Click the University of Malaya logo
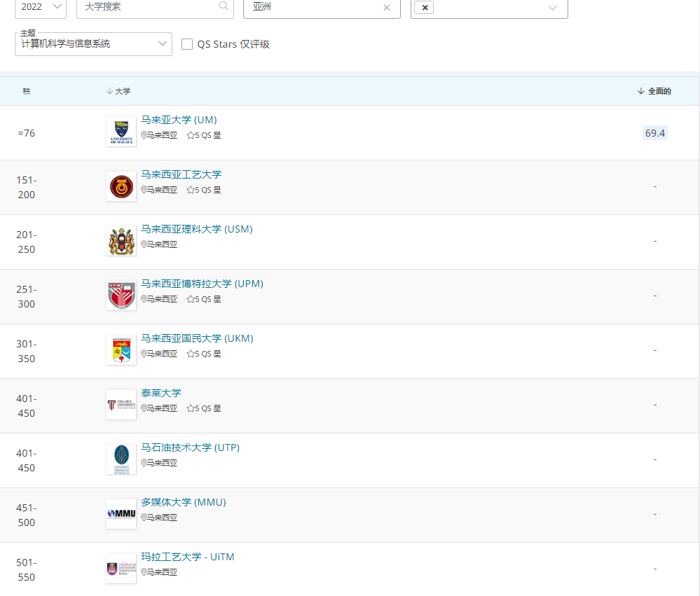700x596 pixels. coord(121,132)
